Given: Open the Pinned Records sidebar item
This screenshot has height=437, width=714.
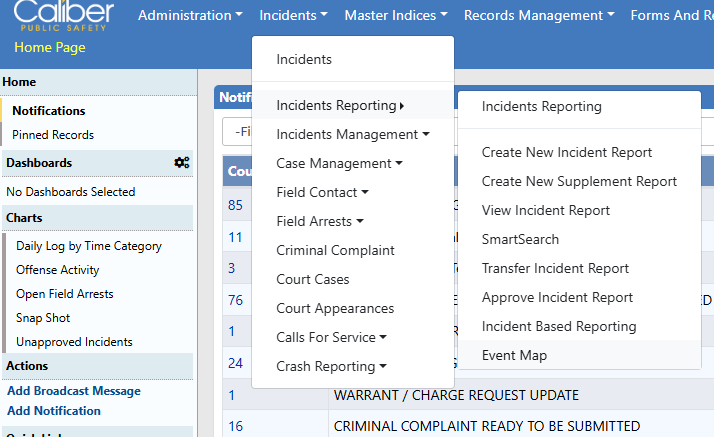Looking at the screenshot, I should 53,134.
